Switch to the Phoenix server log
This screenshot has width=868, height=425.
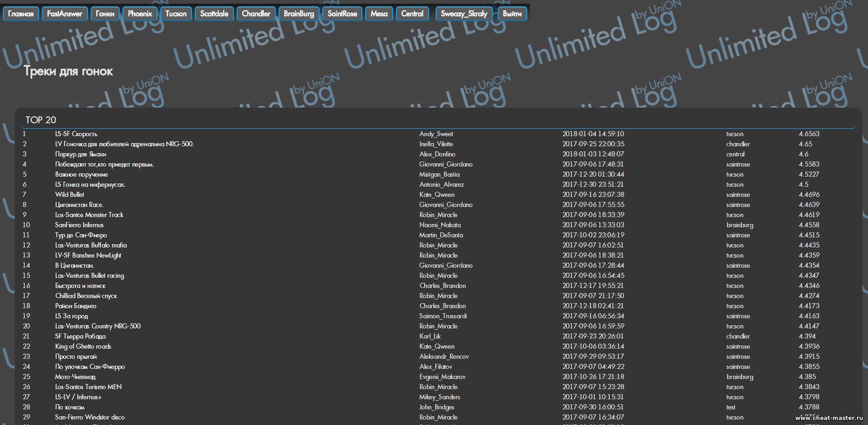[140, 14]
